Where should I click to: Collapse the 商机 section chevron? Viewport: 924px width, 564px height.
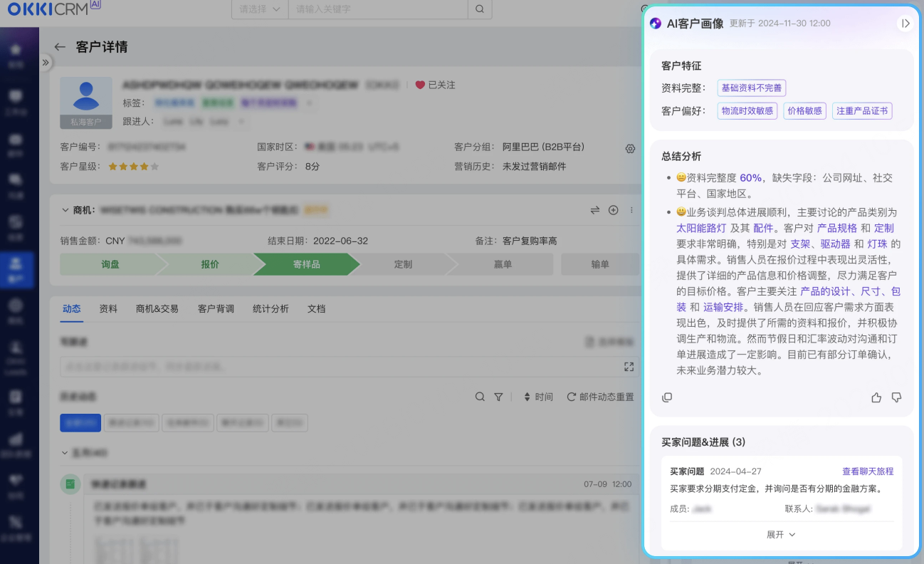[65, 210]
